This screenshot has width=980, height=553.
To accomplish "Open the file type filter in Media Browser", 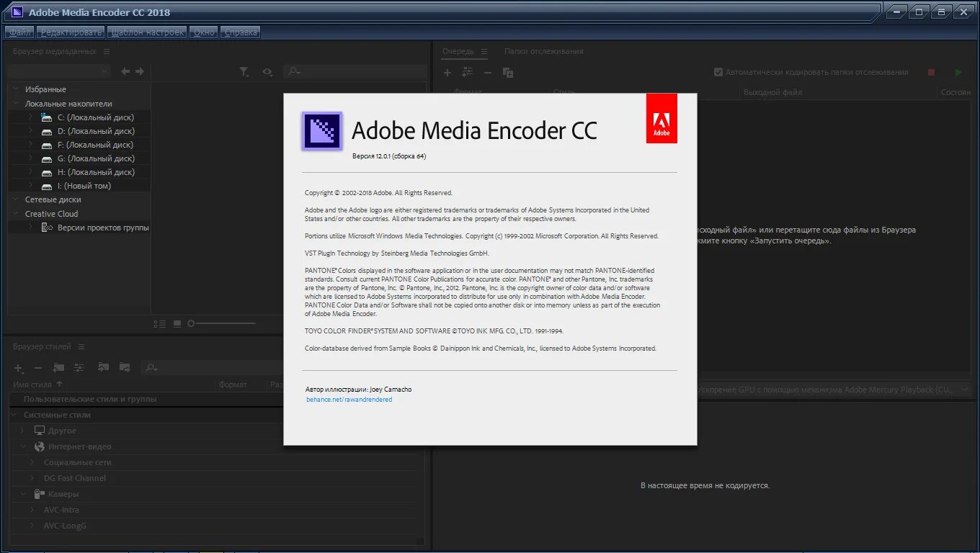I will [x=244, y=71].
